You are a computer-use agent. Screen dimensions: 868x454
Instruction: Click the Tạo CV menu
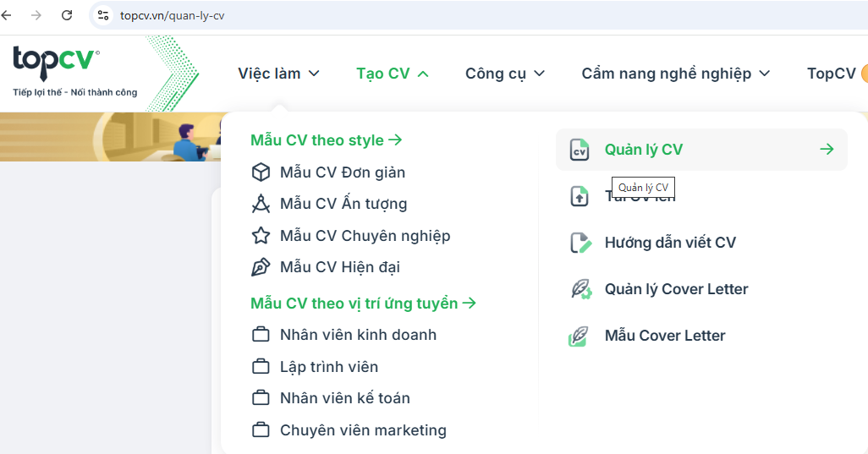point(383,74)
